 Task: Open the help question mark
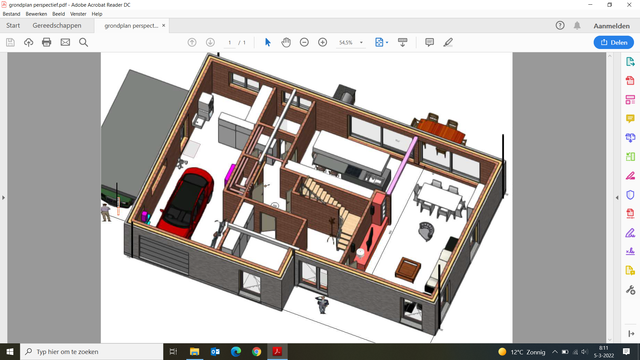560,25
